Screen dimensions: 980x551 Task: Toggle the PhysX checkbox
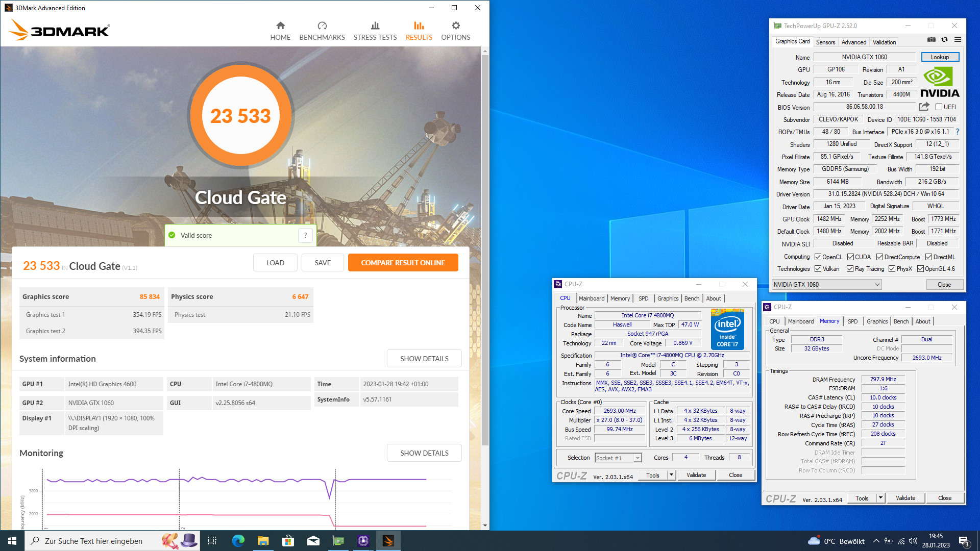click(892, 269)
